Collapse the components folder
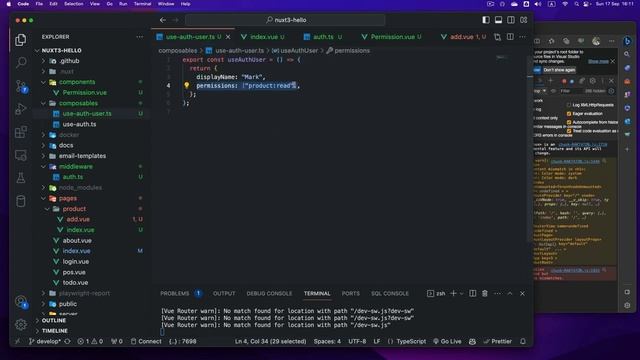The width and height of the screenshot is (640, 360). tap(44, 82)
